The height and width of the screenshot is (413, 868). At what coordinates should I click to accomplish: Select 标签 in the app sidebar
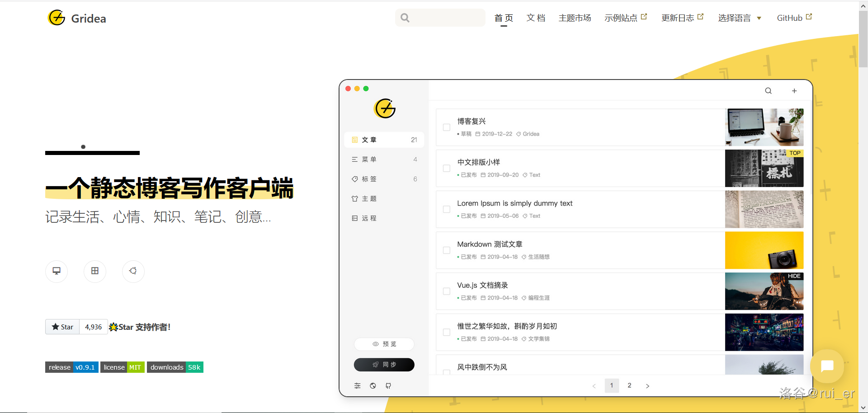point(384,179)
